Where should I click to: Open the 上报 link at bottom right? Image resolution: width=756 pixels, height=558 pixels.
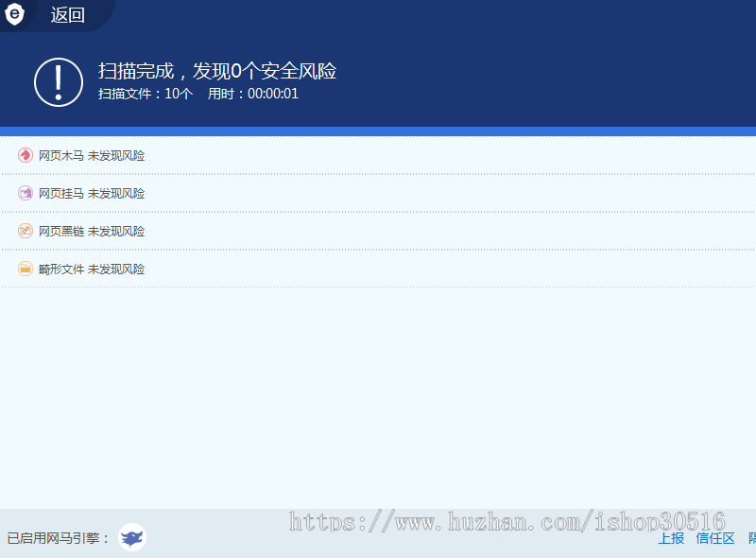point(671,537)
